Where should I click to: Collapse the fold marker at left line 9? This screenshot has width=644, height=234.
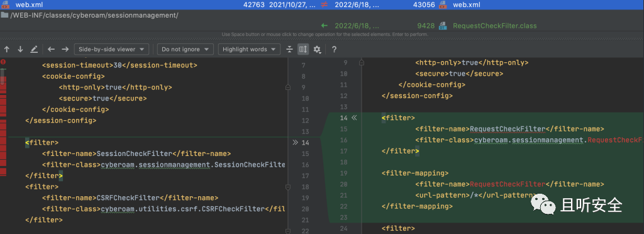click(x=288, y=87)
